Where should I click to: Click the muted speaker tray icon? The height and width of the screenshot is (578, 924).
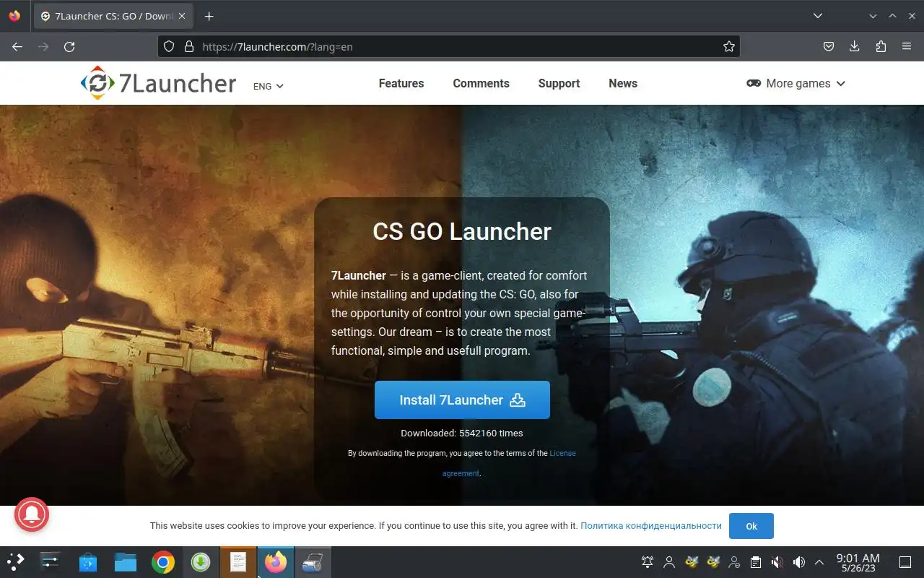pos(777,562)
